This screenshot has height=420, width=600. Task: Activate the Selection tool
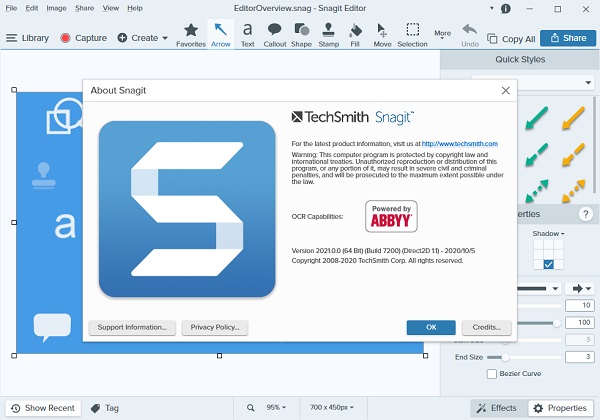tap(412, 34)
